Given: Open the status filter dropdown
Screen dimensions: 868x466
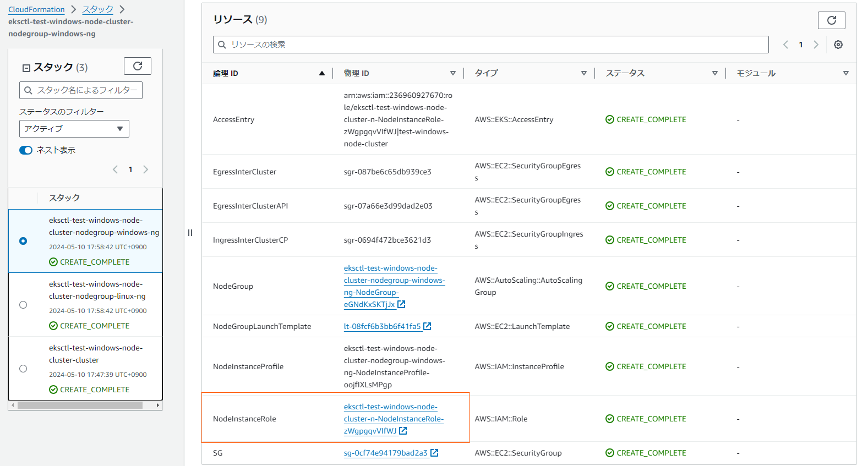Looking at the screenshot, I should pos(74,129).
